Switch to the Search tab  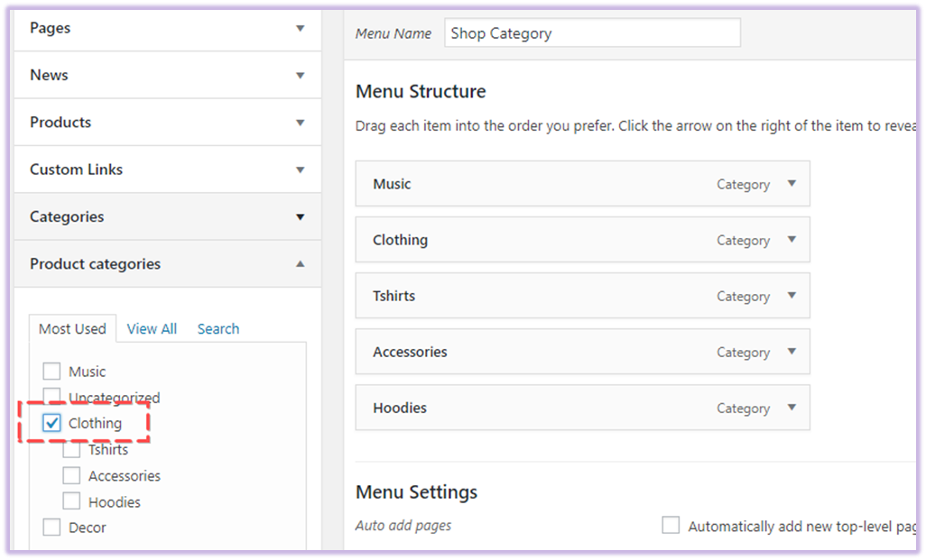tap(218, 329)
